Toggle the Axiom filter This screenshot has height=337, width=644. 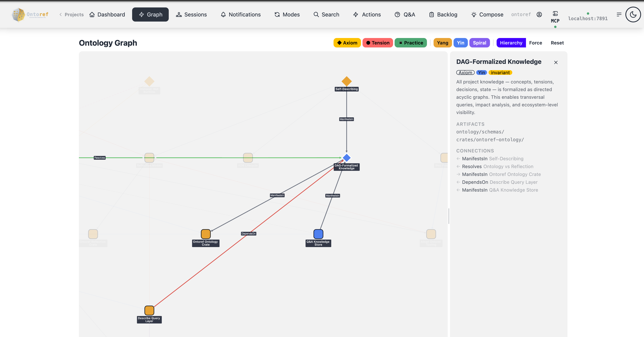(347, 43)
